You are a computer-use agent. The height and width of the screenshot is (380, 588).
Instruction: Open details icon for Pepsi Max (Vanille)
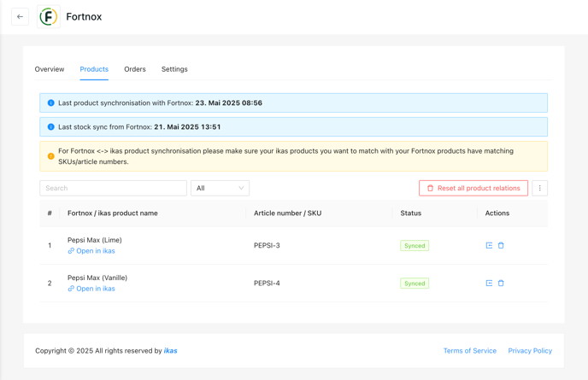[x=489, y=283]
